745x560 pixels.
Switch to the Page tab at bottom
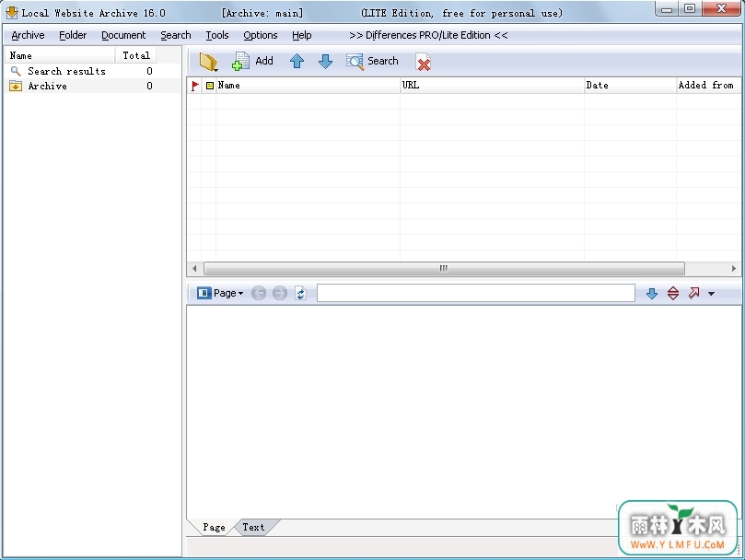click(x=214, y=527)
